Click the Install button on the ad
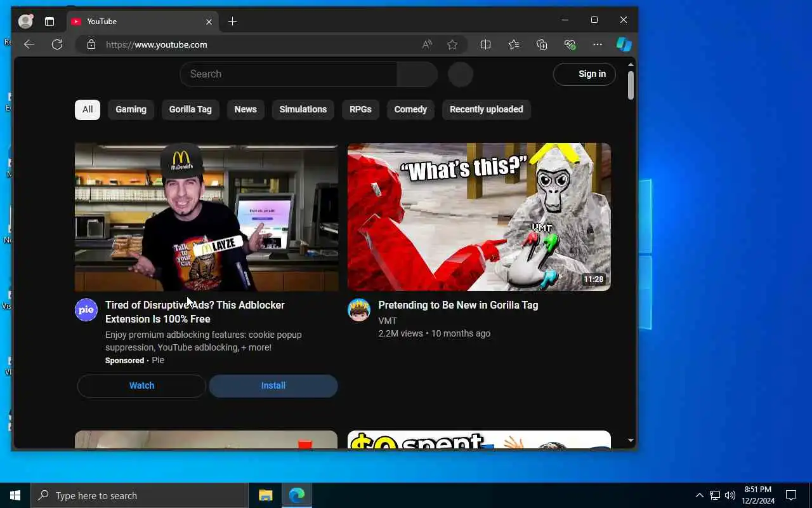812x508 pixels. click(273, 385)
